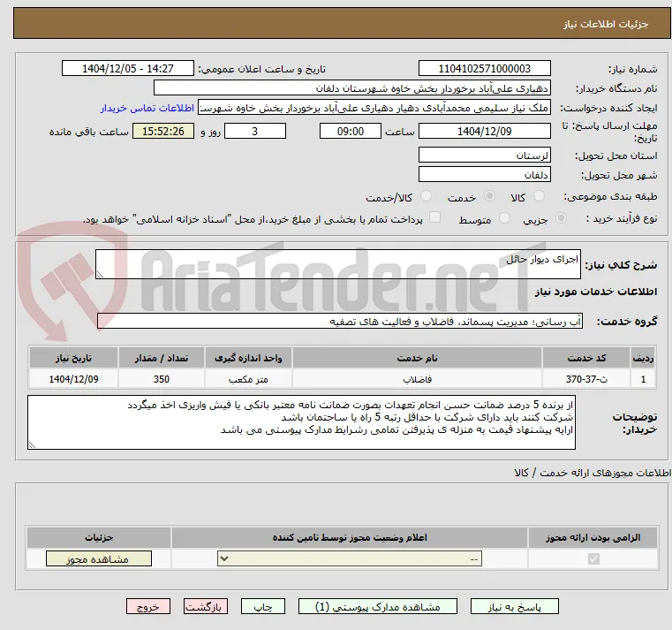This screenshot has height=630, width=672.
Task: Click the پاسخ به نیاز button
Action: (514, 606)
